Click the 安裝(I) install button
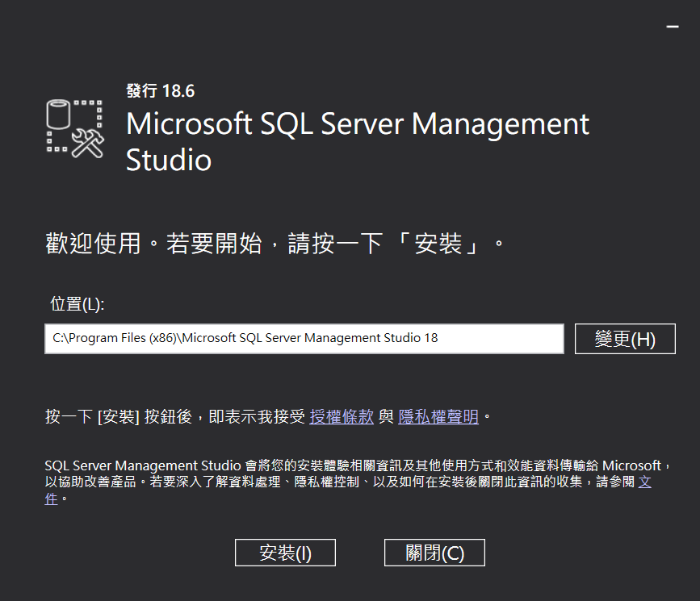 (285, 553)
